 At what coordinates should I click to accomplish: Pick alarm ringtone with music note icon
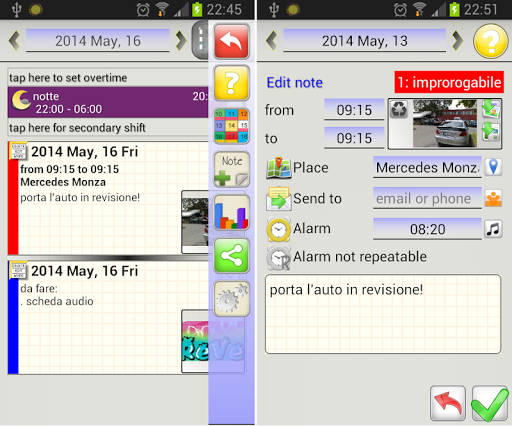(493, 229)
